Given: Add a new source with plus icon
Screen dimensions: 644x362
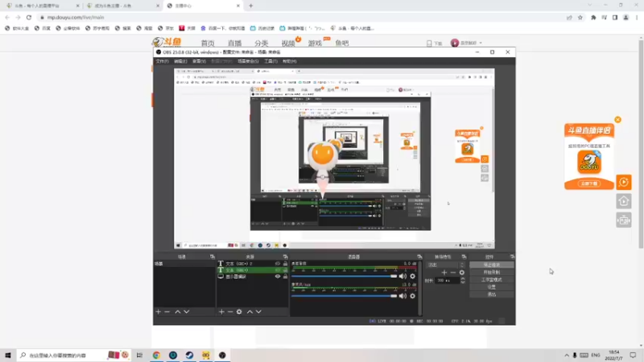Looking at the screenshot, I should (221, 312).
